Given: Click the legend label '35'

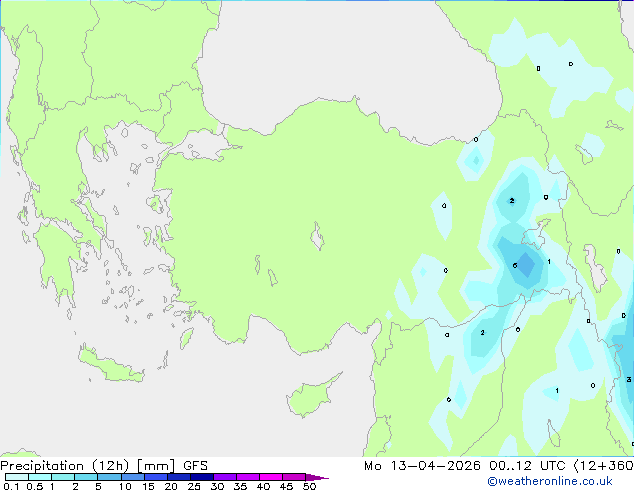Looking at the screenshot, I should coord(240,486).
